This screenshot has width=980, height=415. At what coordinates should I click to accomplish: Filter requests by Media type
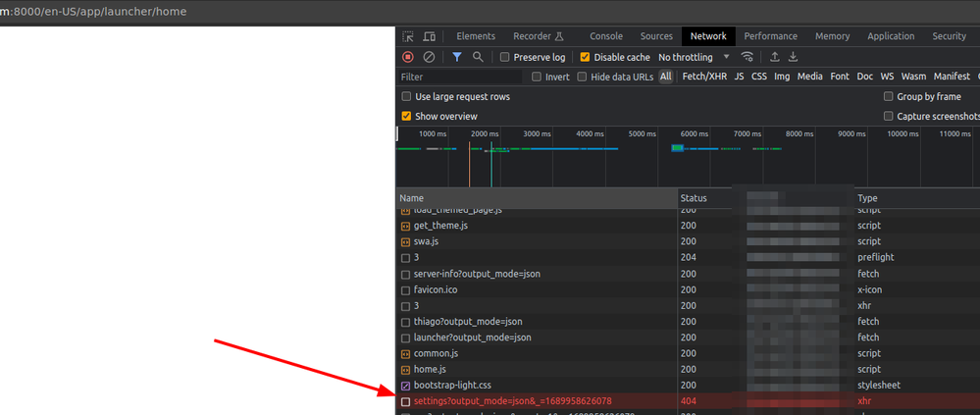(810, 77)
